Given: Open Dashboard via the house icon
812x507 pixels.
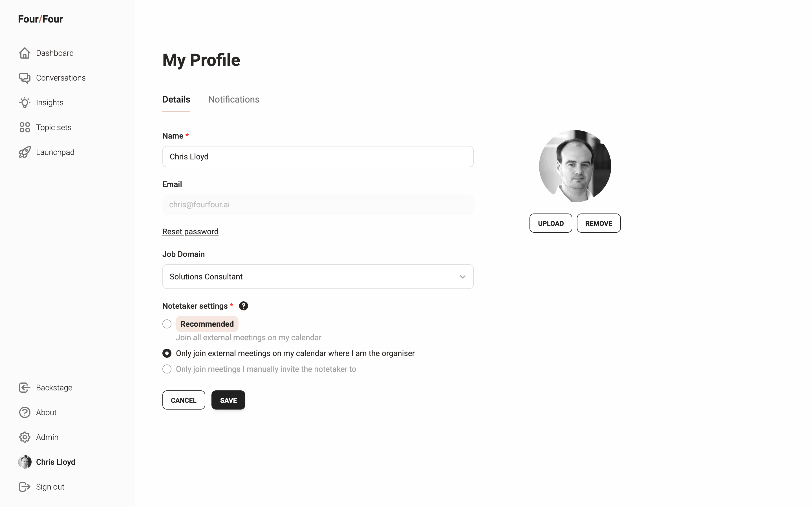Looking at the screenshot, I should click(x=25, y=53).
